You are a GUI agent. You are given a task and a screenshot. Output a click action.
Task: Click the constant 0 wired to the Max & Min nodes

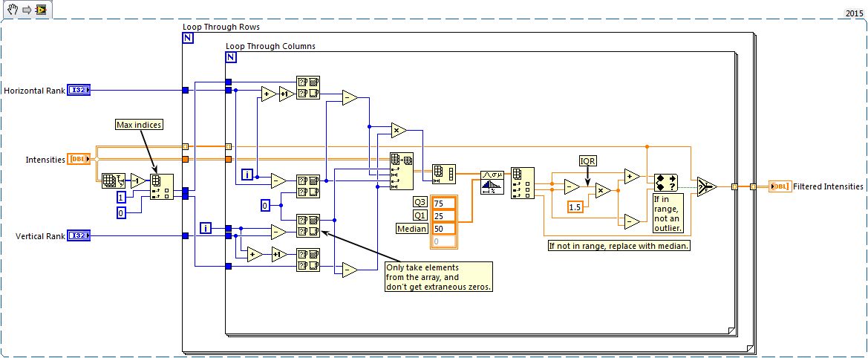coord(265,206)
